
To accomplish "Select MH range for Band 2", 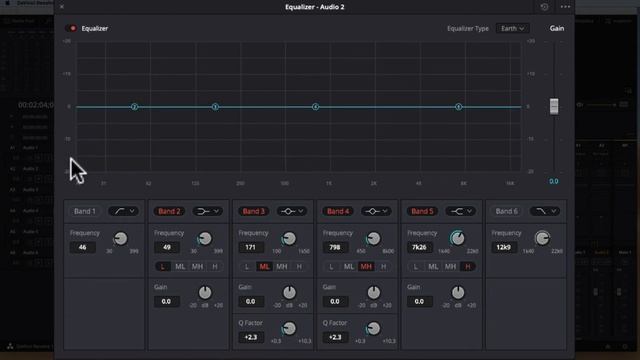I will (198, 267).
